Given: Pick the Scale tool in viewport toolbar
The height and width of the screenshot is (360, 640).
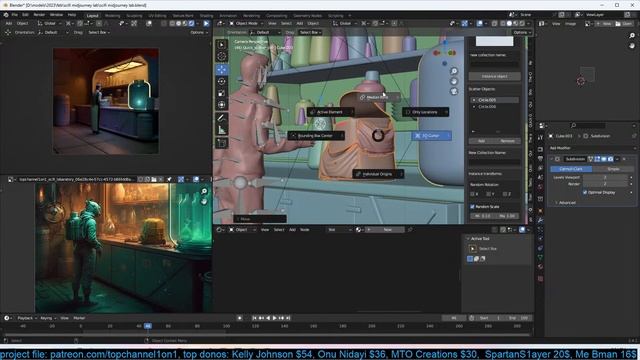Looking at the screenshot, I should 222,93.
